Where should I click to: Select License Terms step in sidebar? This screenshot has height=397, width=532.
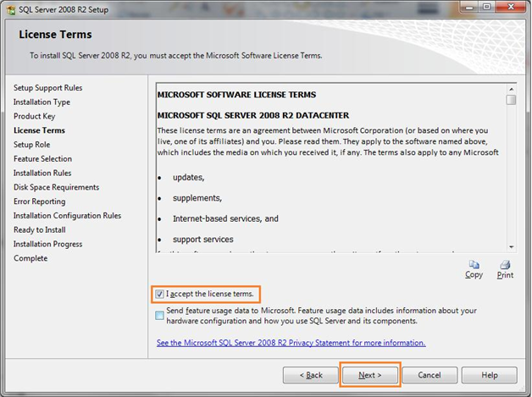39,130
